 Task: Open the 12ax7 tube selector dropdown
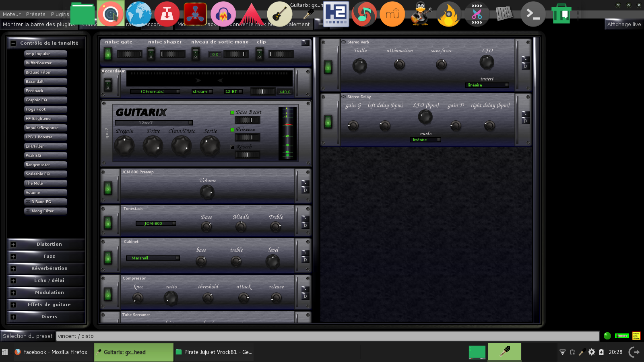tap(154, 123)
